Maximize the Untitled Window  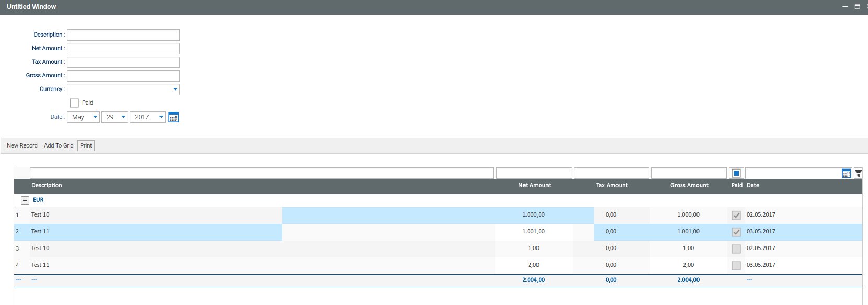(857, 7)
